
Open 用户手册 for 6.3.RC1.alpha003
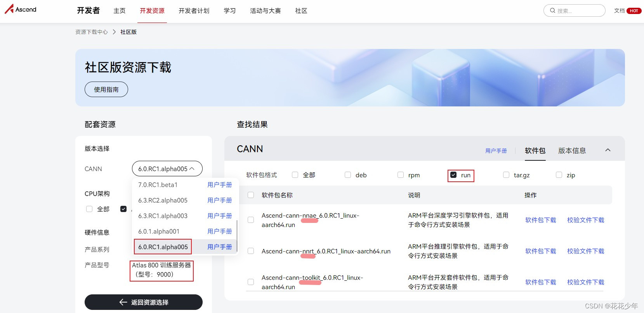pos(220,216)
